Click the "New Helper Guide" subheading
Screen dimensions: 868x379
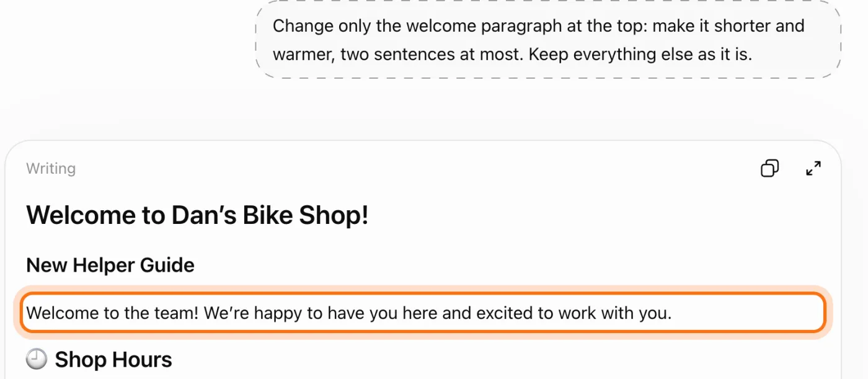point(110,265)
